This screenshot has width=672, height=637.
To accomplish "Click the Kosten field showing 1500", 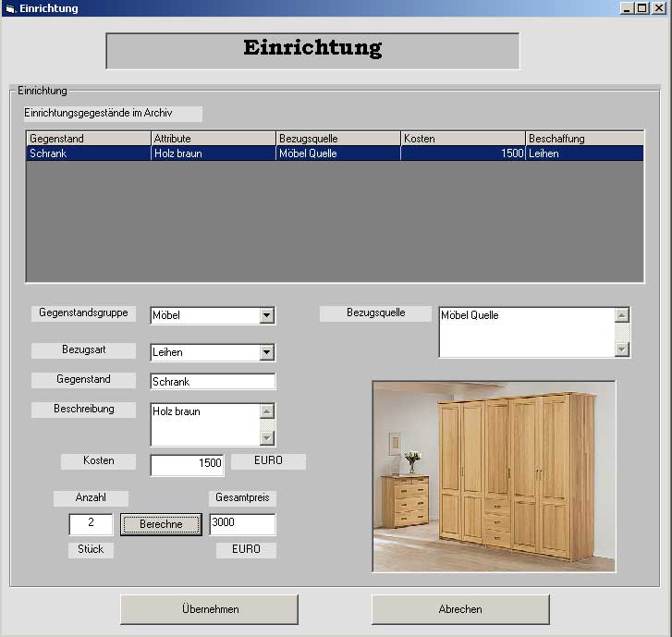I will pyautogui.click(x=187, y=464).
